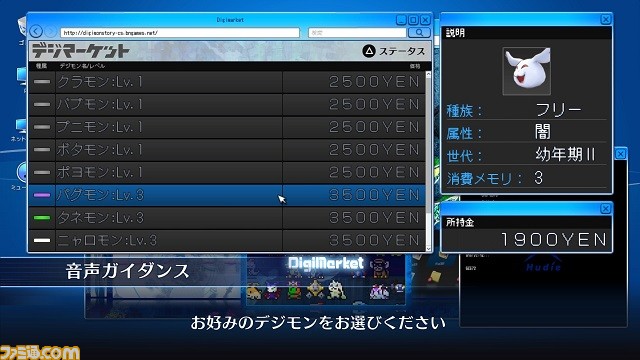
Task: Select ポヨモン Lv.1 listing
Action: pyautogui.click(x=227, y=172)
